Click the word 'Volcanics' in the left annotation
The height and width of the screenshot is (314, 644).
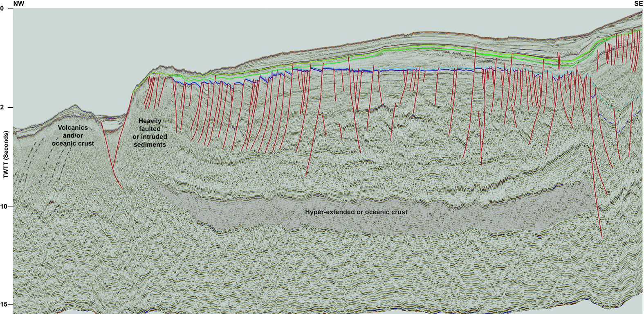pyautogui.click(x=72, y=128)
